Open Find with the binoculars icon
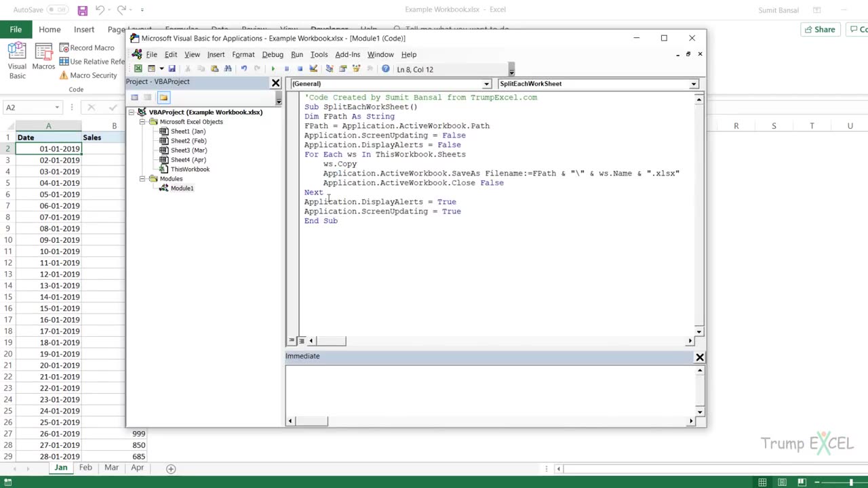This screenshot has height=488, width=868. pos(228,68)
